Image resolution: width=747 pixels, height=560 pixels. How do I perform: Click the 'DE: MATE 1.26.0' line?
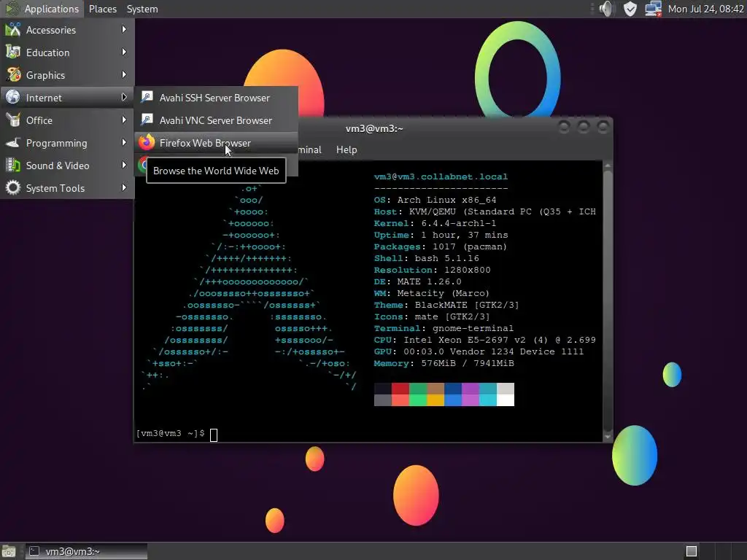(x=417, y=281)
